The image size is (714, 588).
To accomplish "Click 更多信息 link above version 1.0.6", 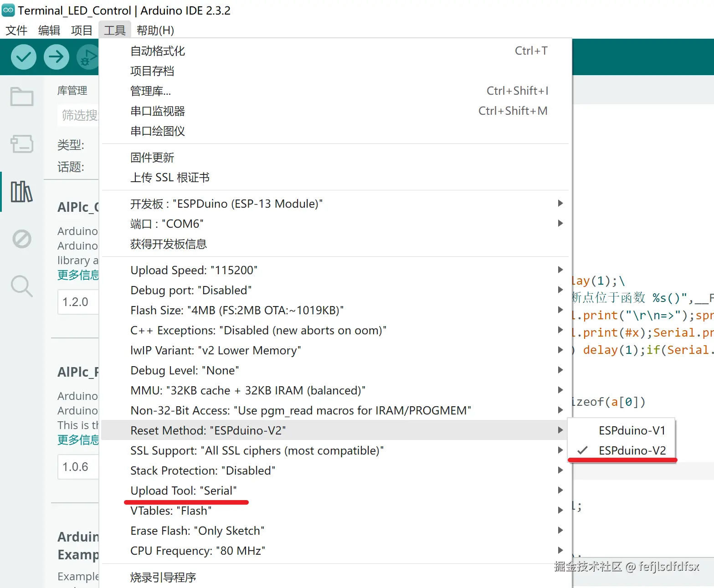I will pyautogui.click(x=78, y=440).
